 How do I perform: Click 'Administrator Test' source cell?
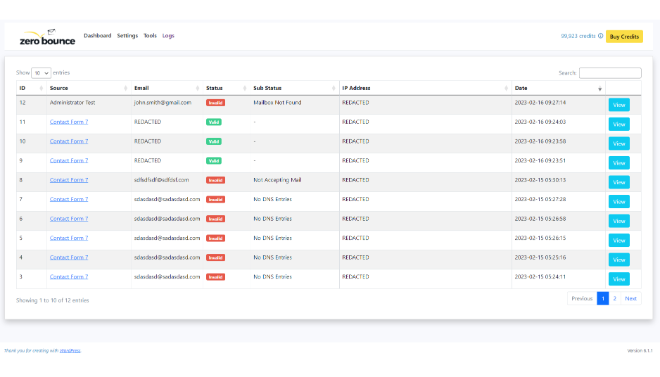pos(72,103)
